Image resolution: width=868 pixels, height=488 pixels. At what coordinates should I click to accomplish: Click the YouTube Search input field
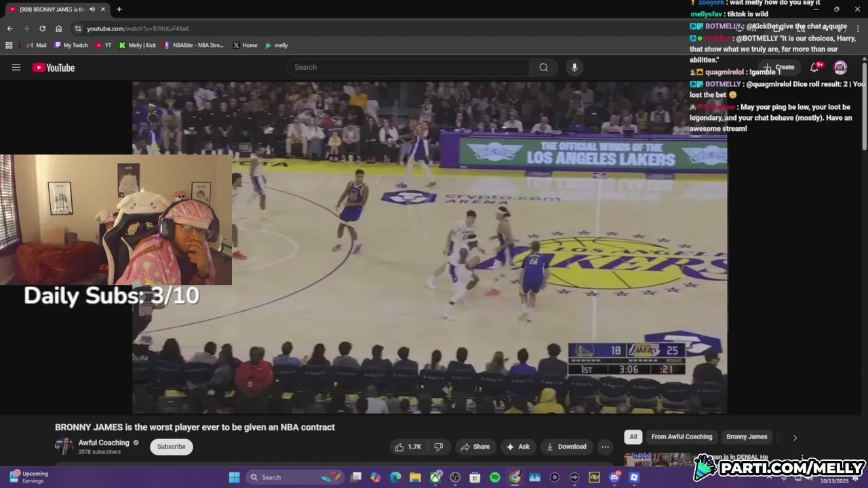tap(408, 67)
